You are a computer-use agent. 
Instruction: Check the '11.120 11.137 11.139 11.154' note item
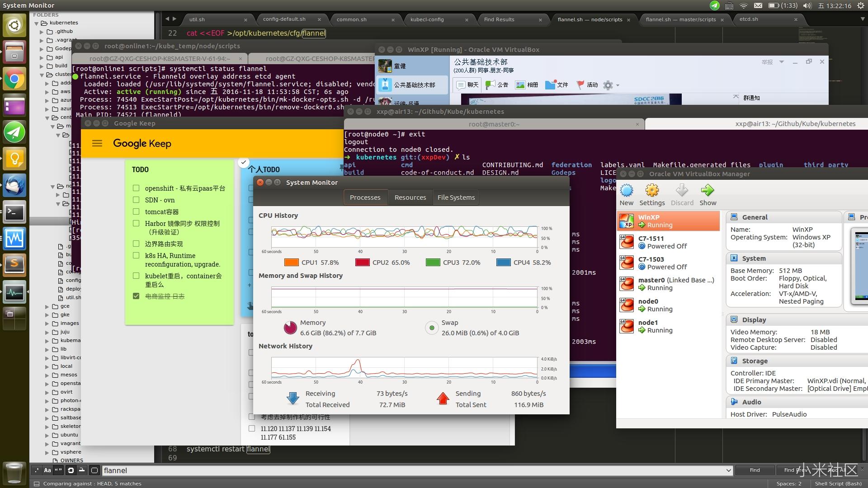(252, 428)
